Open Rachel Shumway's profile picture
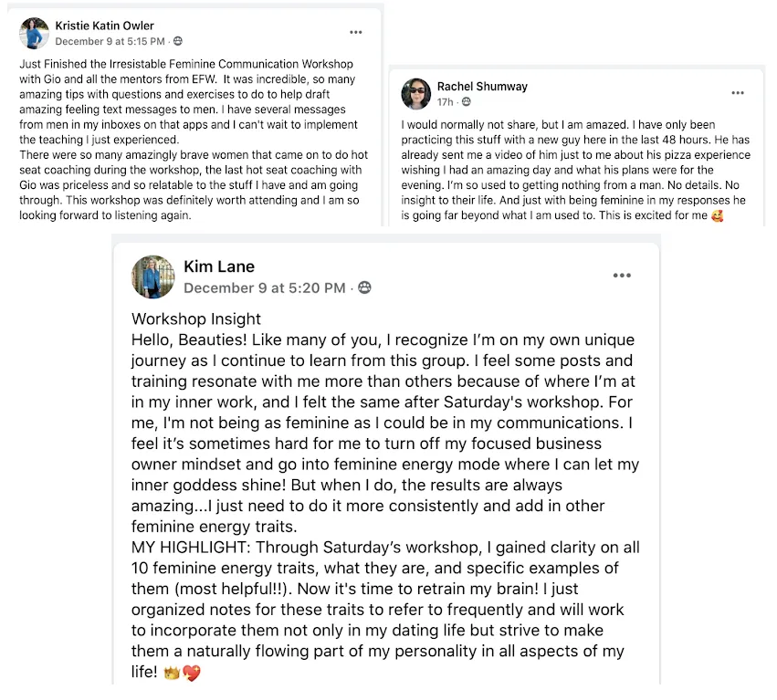777x700 pixels. [416, 94]
